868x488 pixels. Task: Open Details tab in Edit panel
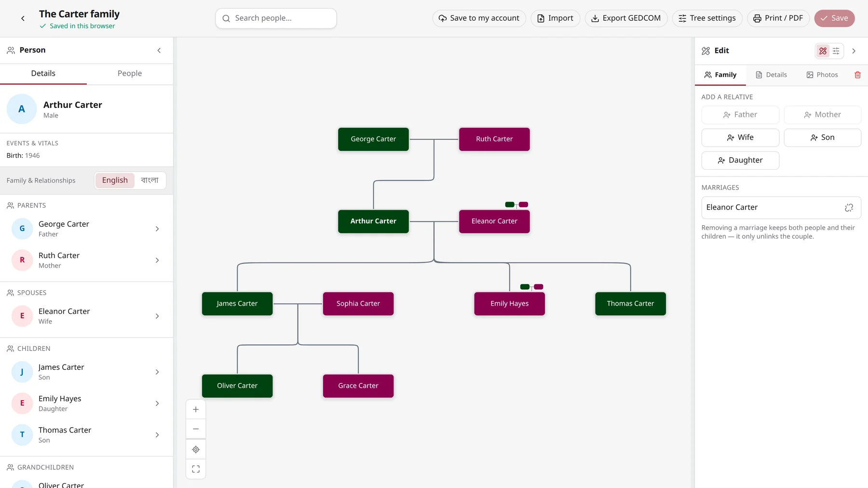(x=771, y=75)
